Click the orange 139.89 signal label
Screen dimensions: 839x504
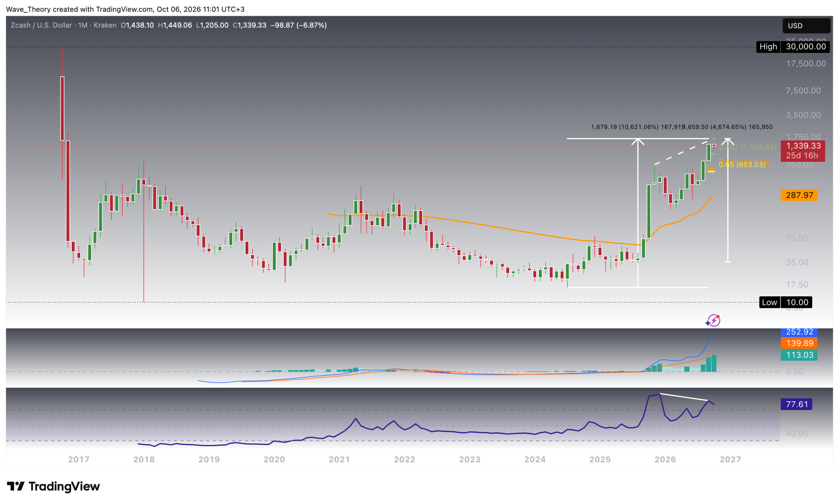point(799,343)
